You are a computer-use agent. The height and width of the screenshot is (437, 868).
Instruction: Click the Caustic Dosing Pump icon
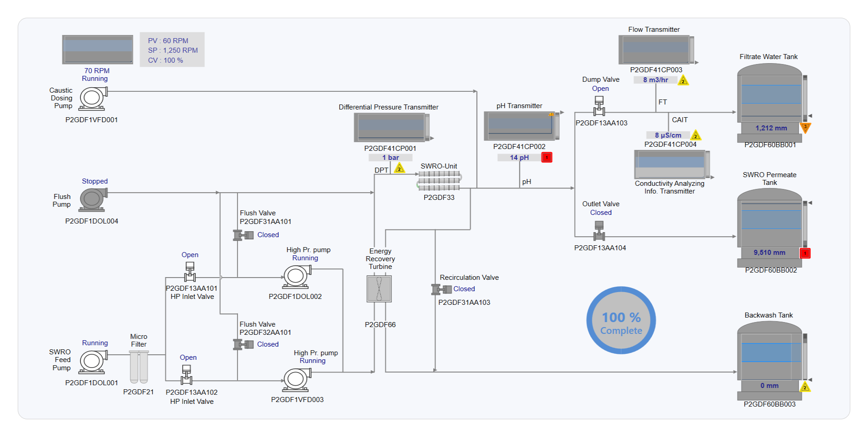pos(93,98)
